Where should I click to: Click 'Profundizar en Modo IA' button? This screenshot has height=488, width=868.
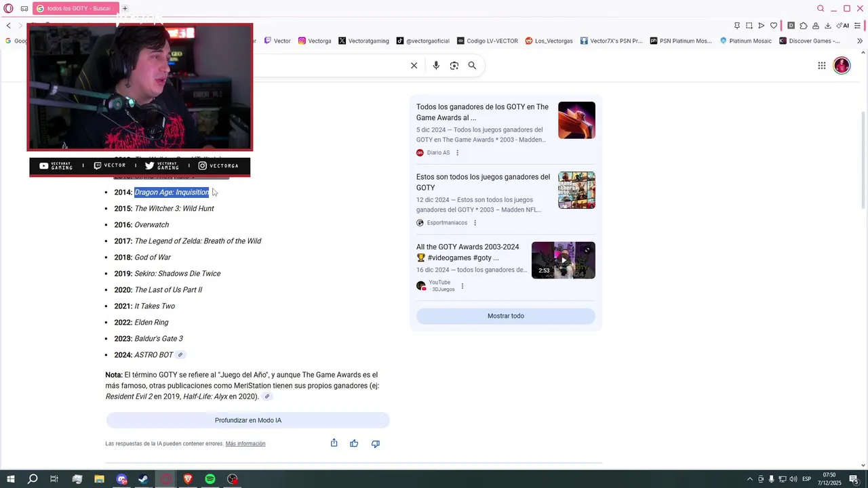point(248,420)
